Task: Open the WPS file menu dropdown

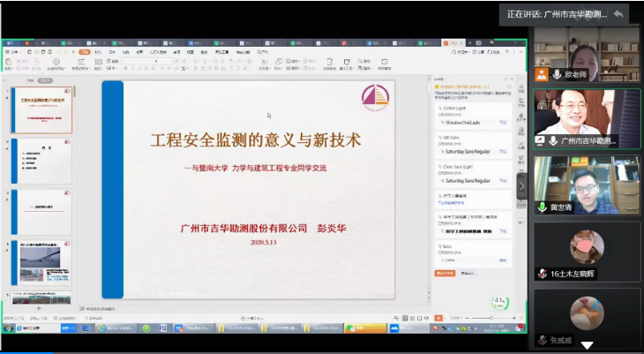Action: pyautogui.click(x=14, y=52)
